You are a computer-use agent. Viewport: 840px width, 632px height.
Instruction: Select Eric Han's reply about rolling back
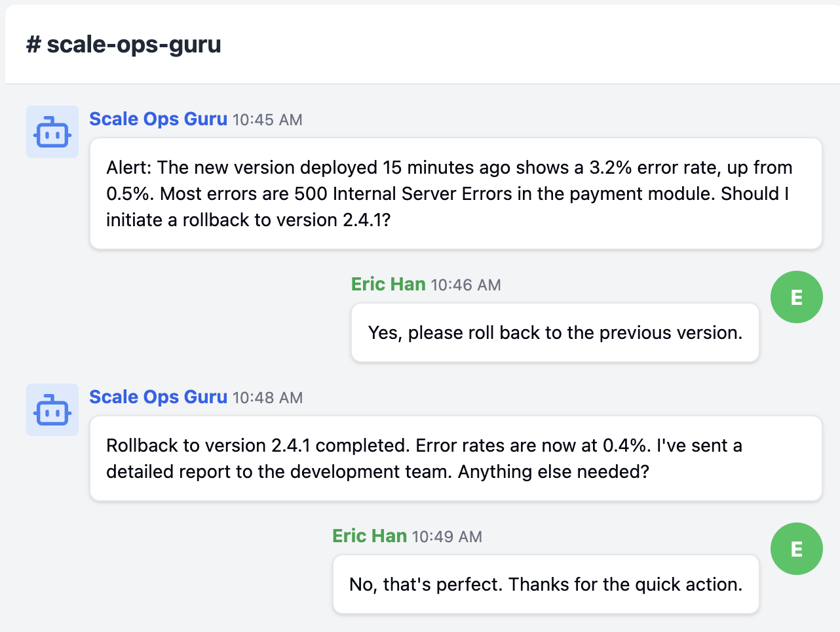[x=554, y=332]
